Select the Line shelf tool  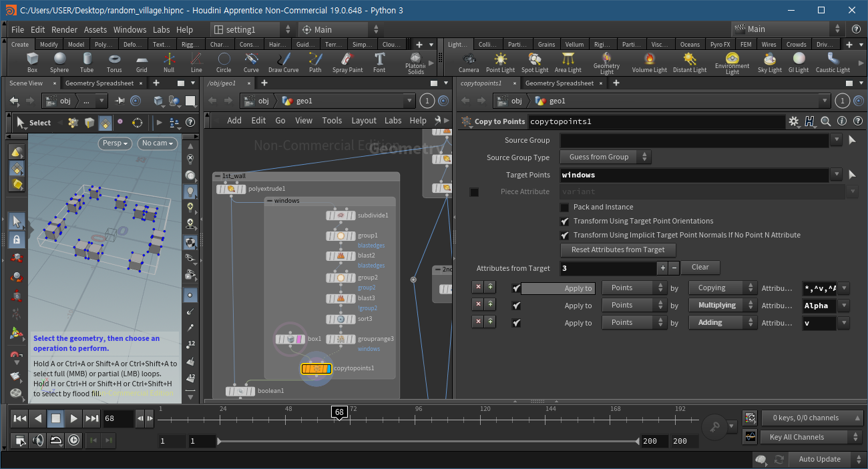[196, 63]
